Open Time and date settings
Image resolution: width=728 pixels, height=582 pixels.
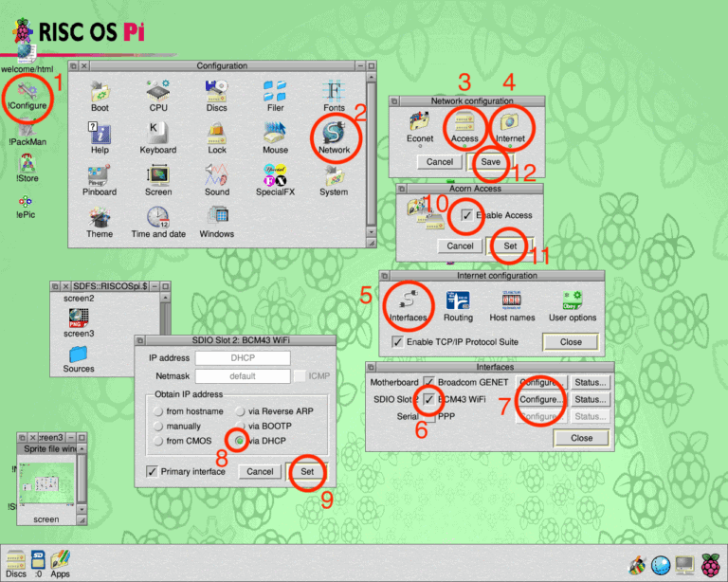tap(158, 222)
